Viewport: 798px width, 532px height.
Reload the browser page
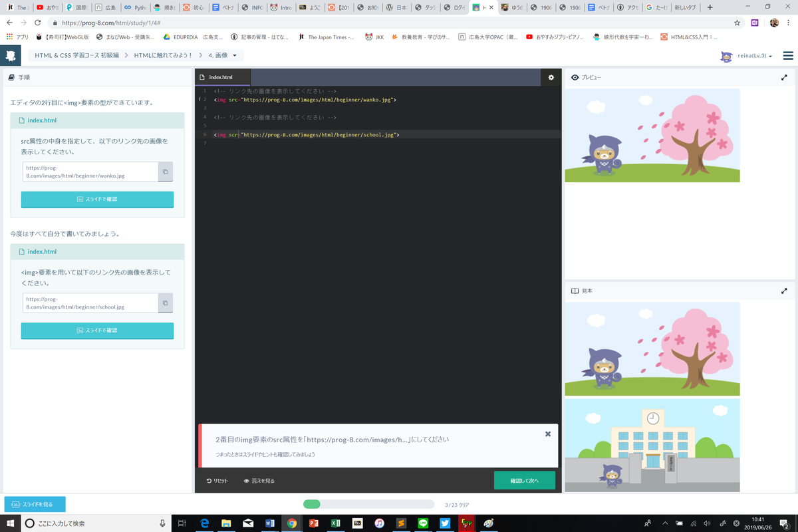tap(39, 22)
